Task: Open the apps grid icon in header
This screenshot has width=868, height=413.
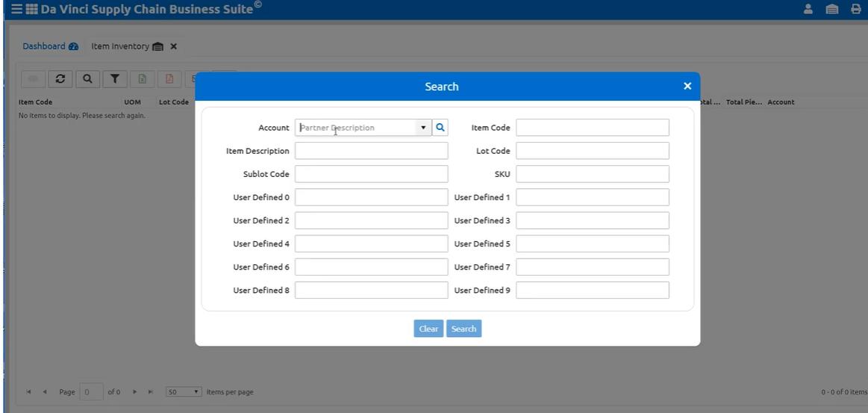Action: point(31,10)
